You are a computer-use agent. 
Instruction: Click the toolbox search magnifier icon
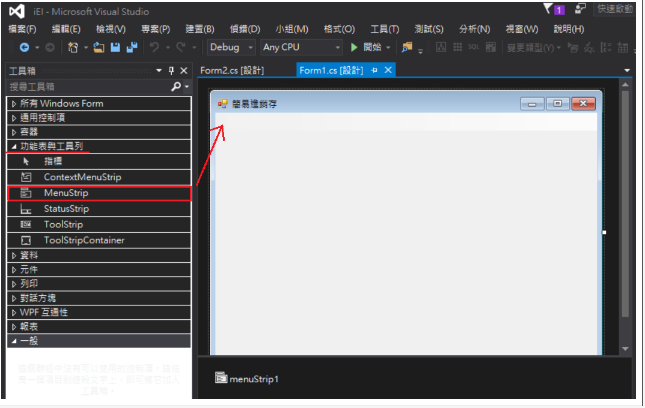coord(175,87)
